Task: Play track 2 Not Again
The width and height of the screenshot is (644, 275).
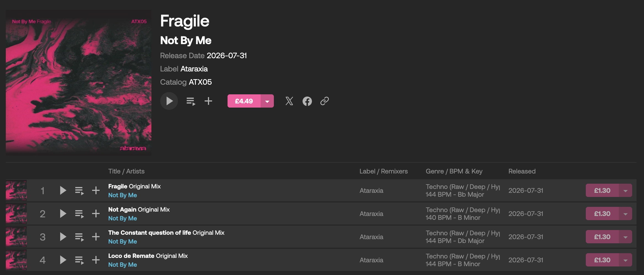Action: tap(63, 213)
